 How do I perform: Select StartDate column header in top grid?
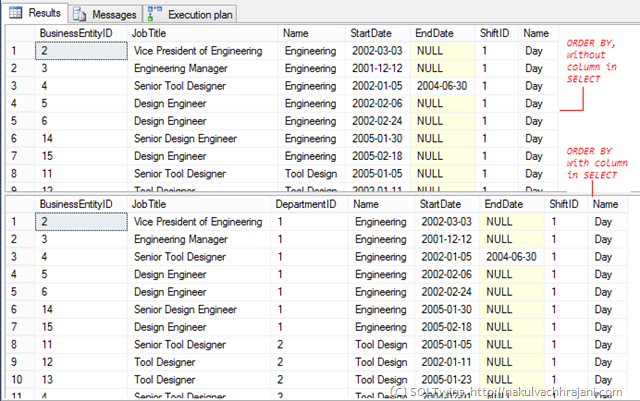click(370, 33)
